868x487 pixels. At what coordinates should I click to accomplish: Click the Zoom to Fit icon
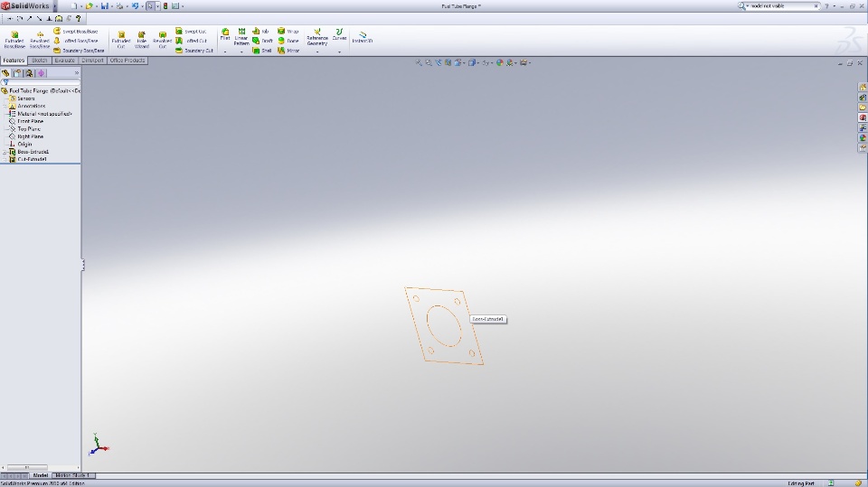pos(419,63)
